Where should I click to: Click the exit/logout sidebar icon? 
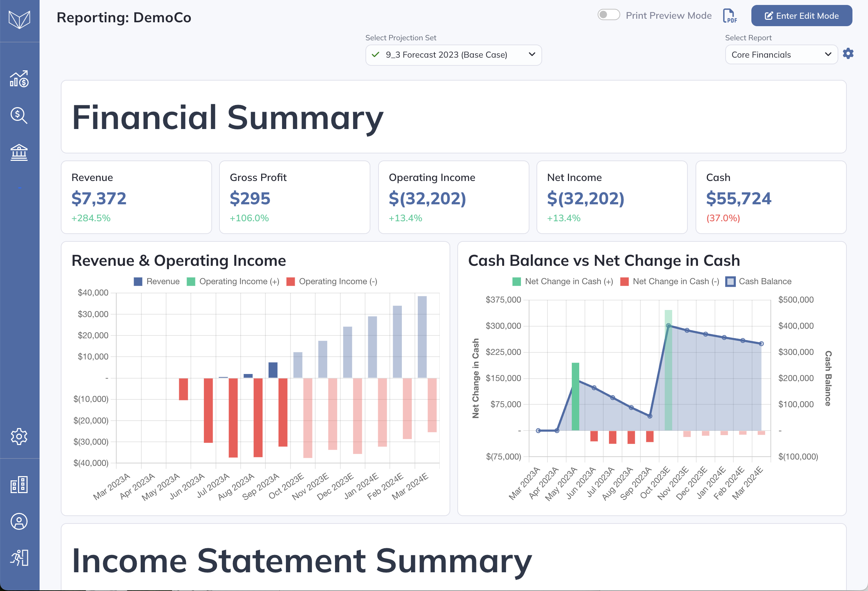(x=19, y=558)
